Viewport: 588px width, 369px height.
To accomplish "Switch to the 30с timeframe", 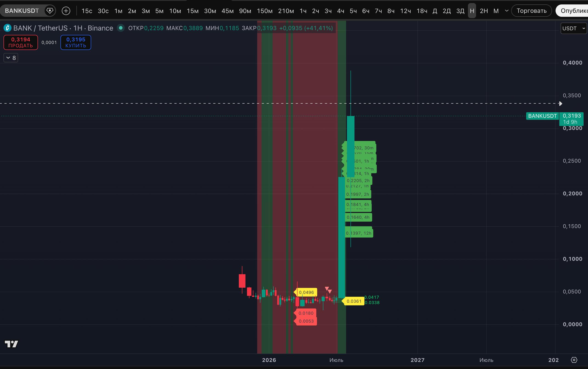I will coord(103,11).
